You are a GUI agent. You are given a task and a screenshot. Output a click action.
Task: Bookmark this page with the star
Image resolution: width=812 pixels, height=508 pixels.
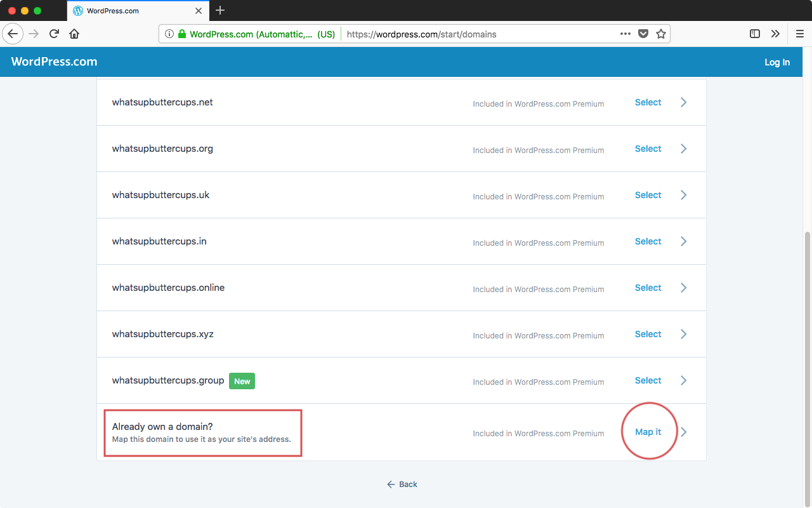click(x=661, y=34)
